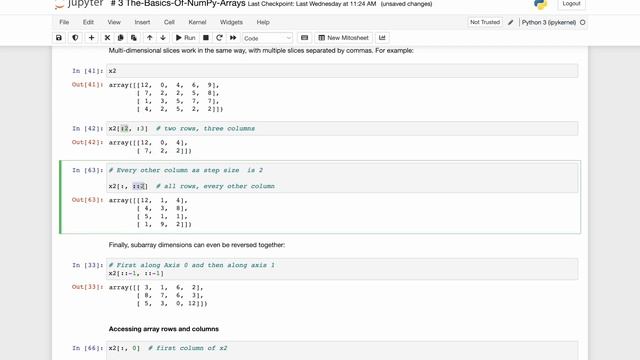This screenshot has height=360, width=640.
Task: Insert a cell below with plus icon
Action: point(91,38)
